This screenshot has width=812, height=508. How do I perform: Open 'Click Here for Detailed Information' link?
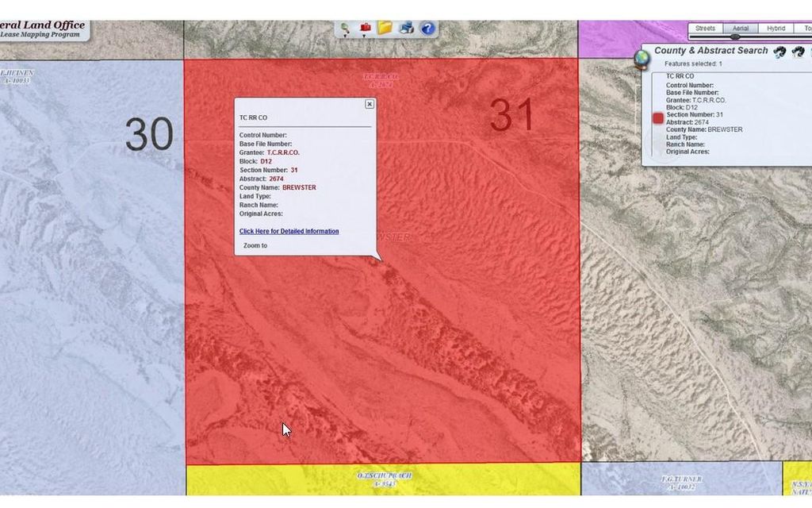point(289,231)
